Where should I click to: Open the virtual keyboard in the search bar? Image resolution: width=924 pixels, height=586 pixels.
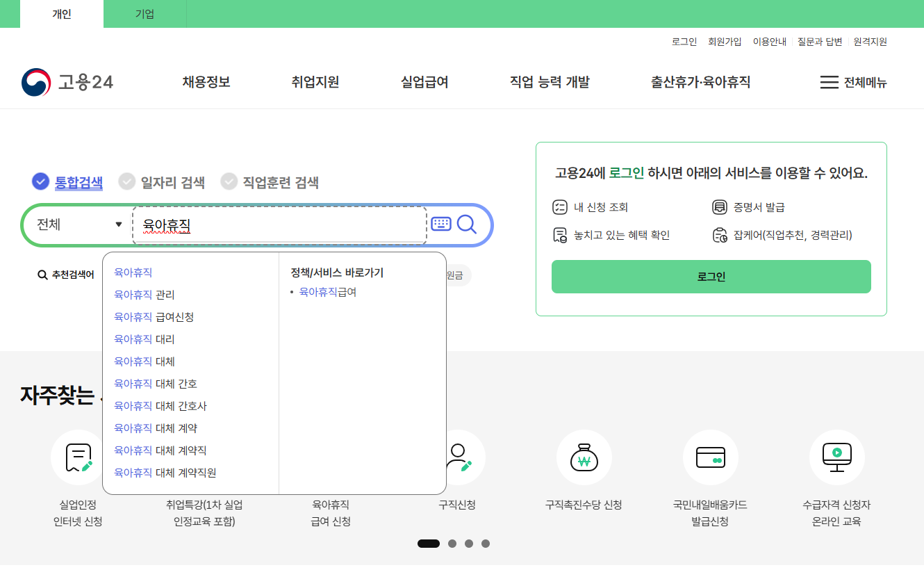coord(442,224)
